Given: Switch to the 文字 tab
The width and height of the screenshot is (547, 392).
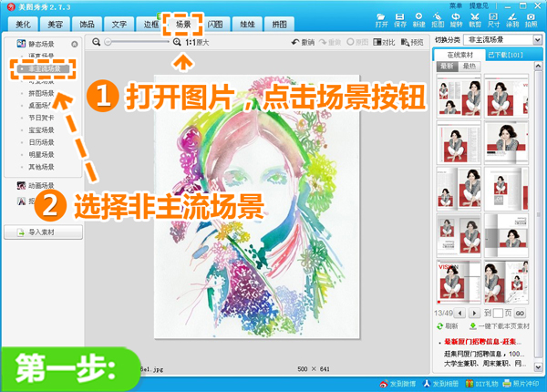Looking at the screenshot, I should pos(119,24).
